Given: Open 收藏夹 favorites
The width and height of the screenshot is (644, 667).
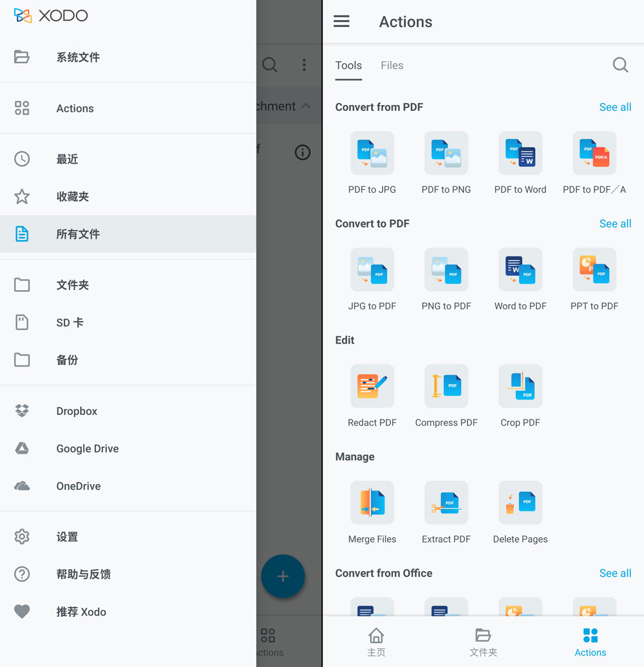Looking at the screenshot, I should coord(128,197).
